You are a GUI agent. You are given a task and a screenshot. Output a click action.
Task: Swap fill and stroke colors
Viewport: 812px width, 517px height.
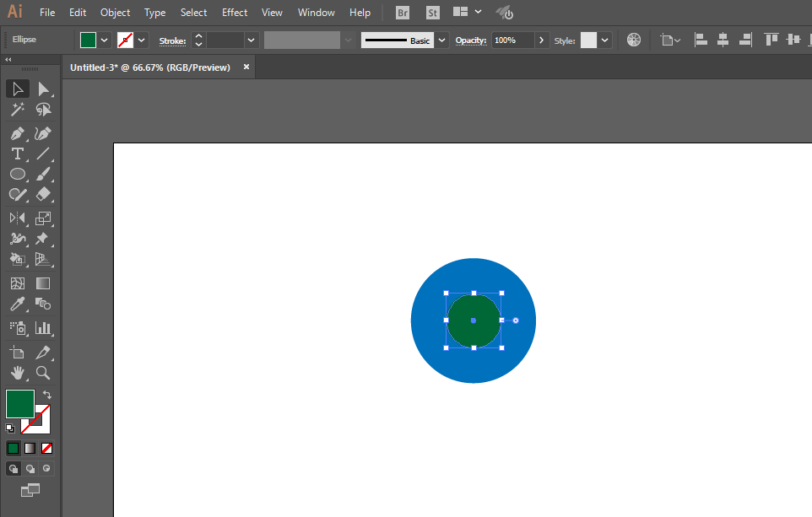[47, 395]
